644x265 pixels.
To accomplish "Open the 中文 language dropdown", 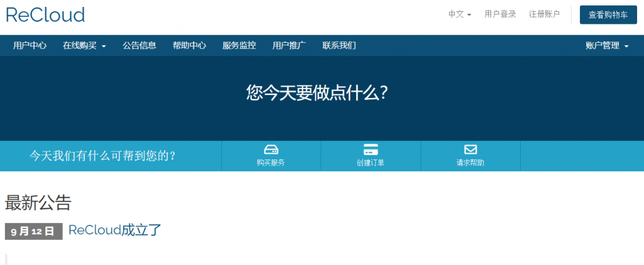I will click(x=460, y=14).
